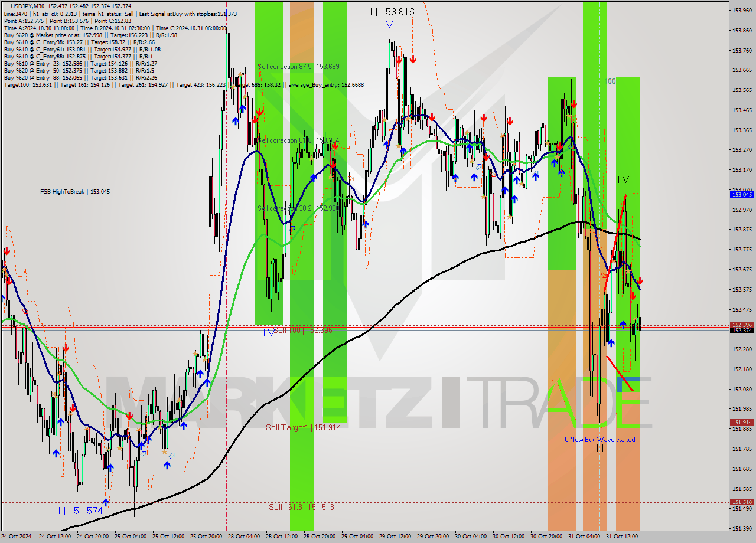
Task: Click the '30 Oct 04:00' time axis label
Action: click(x=472, y=537)
